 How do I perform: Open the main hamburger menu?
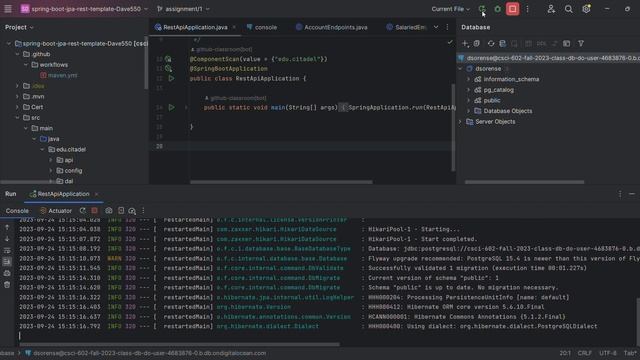click(8, 9)
